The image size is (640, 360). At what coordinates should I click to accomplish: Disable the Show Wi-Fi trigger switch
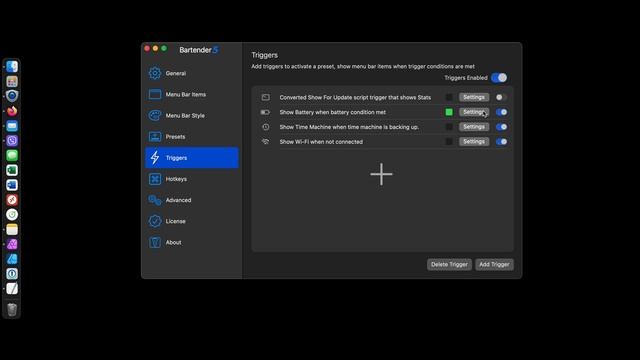501,142
